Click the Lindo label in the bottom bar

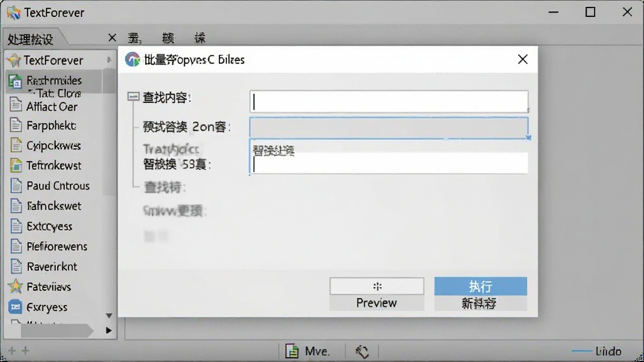[608, 351]
